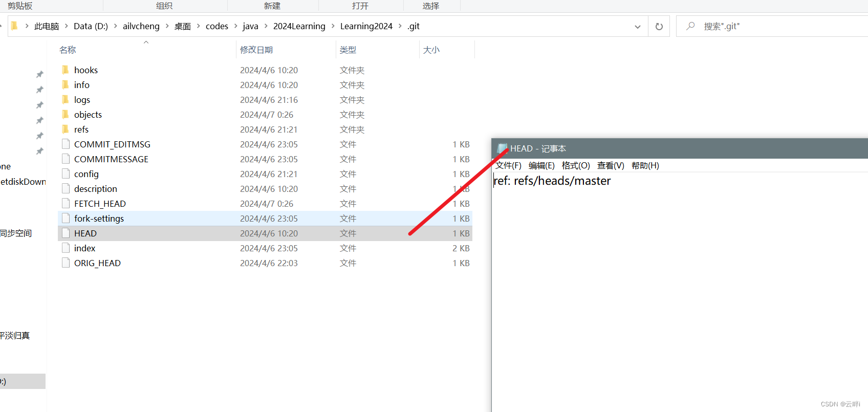Click the COMMITMESSAGE file icon
This screenshot has width=868, height=412.
point(66,159)
